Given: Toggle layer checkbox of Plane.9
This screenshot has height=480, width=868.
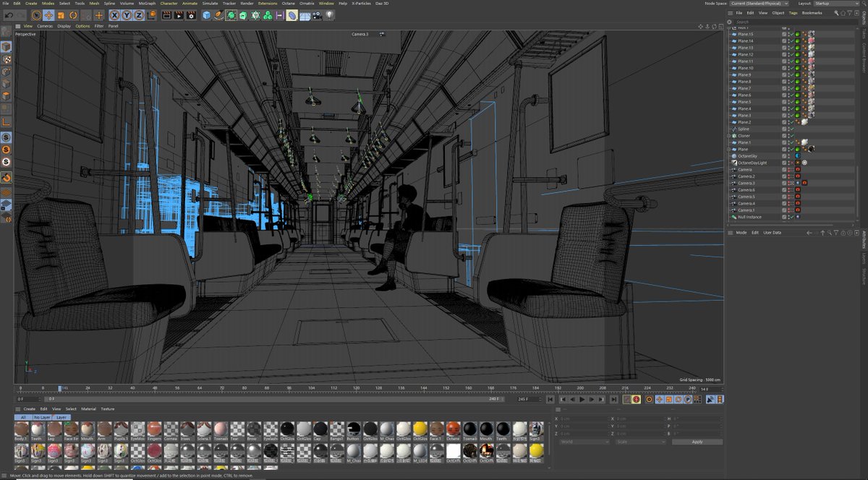Looking at the screenshot, I should coord(784,74).
